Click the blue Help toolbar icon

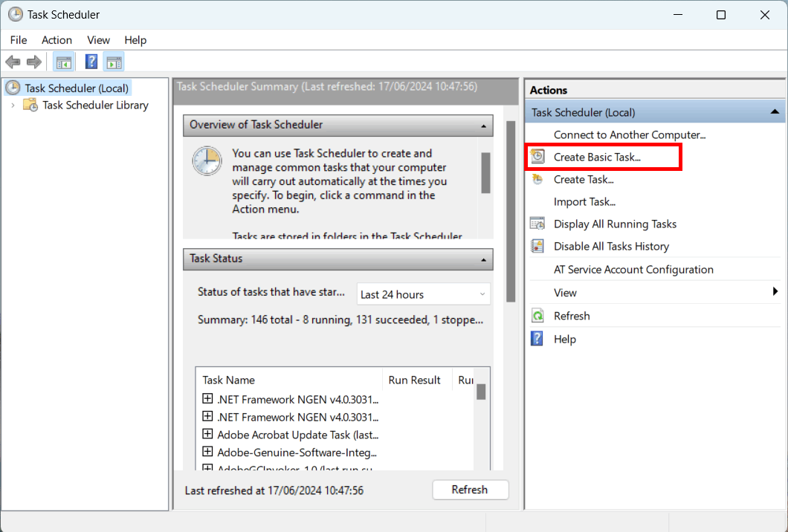point(91,62)
